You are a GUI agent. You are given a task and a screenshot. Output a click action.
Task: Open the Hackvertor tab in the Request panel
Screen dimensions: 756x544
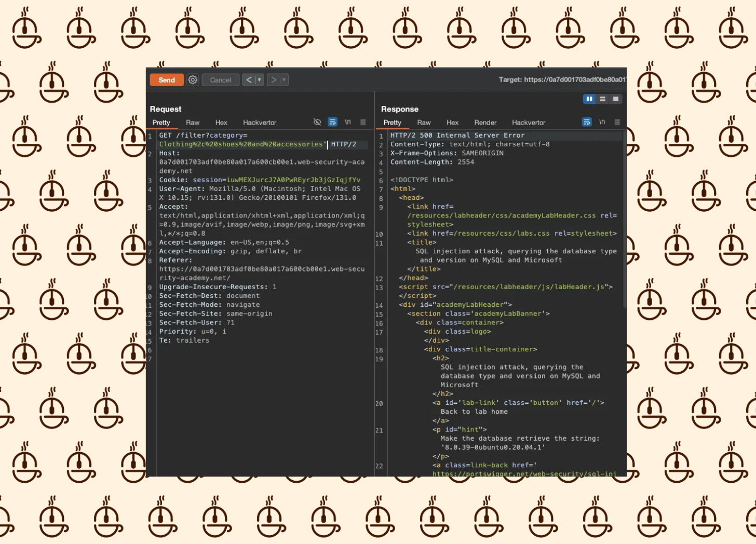[x=260, y=123]
